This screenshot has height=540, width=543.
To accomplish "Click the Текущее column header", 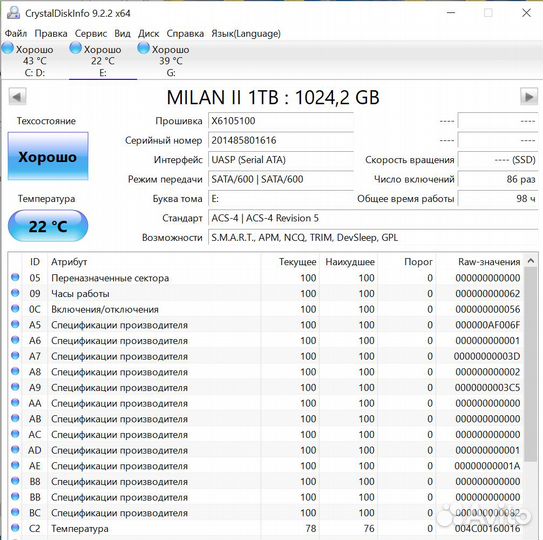I will click(x=290, y=262).
